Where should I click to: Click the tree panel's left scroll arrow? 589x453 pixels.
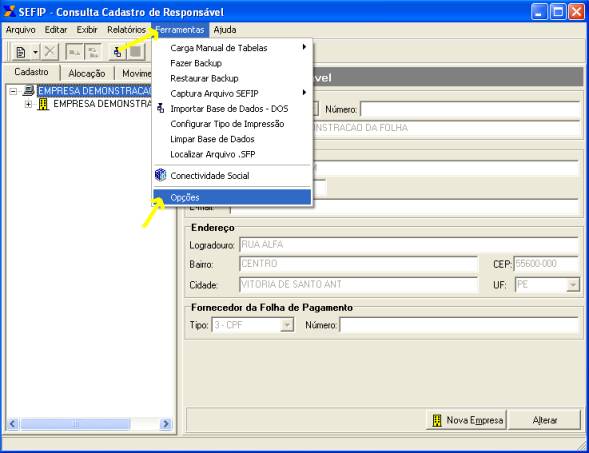(12, 424)
